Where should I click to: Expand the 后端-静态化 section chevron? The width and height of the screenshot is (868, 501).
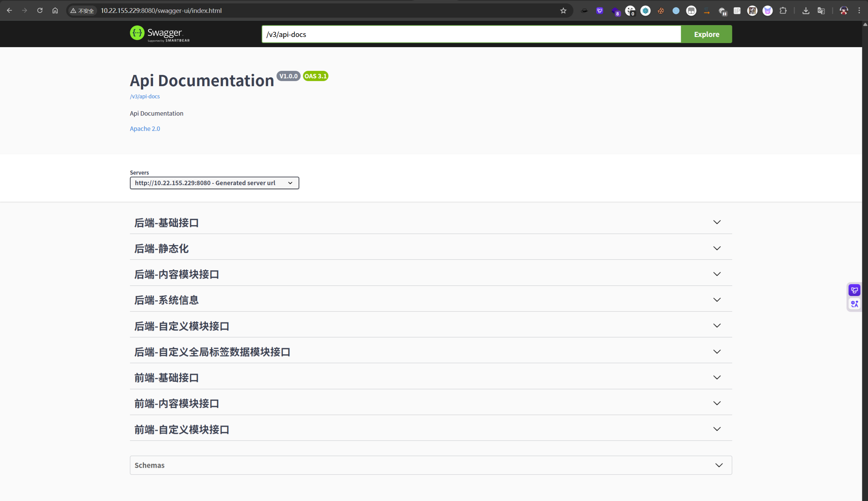point(716,248)
